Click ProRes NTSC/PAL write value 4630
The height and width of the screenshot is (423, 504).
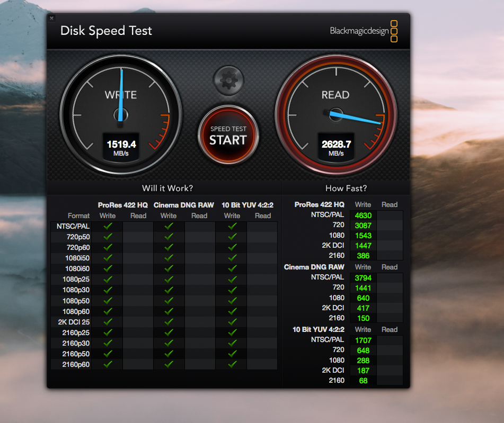[363, 215]
